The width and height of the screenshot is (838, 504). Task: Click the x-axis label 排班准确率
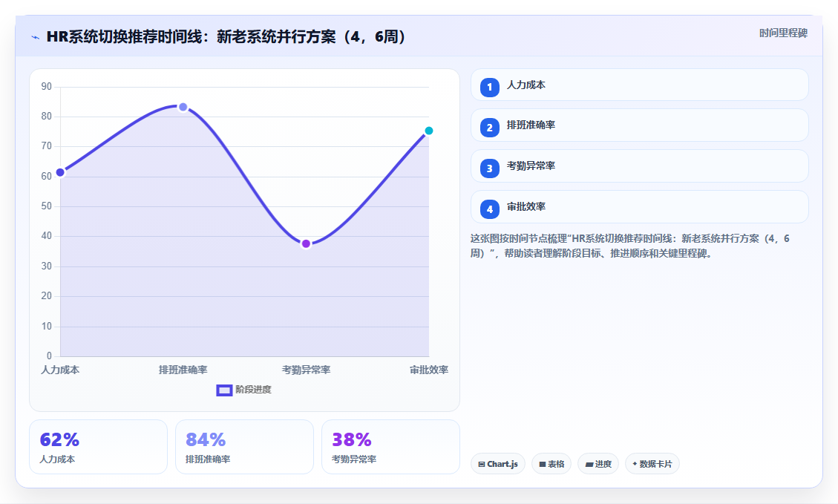coord(183,370)
